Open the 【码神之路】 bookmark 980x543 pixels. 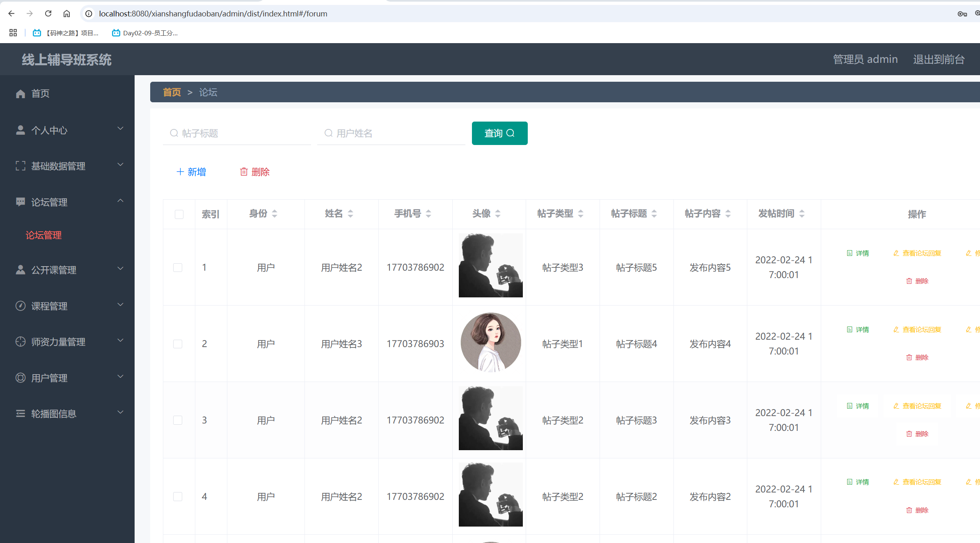point(66,33)
